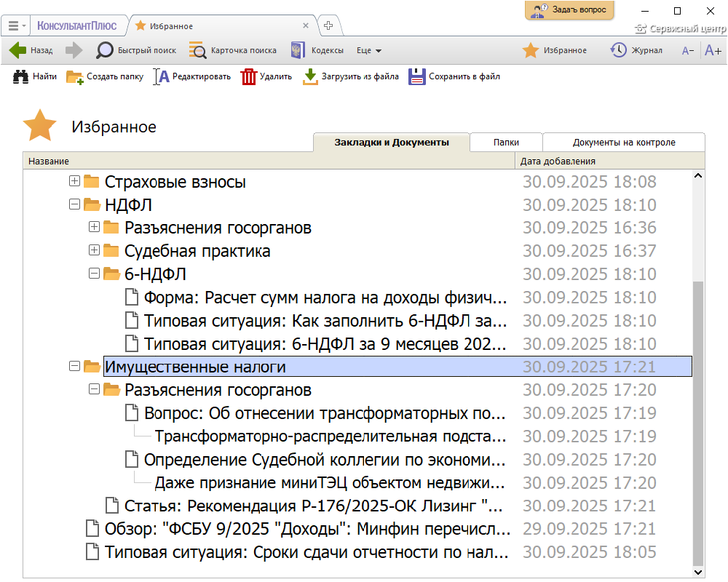Collapse the 6-НДФЛ folder
This screenshot has height=582, width=728.
coord(93,274)
